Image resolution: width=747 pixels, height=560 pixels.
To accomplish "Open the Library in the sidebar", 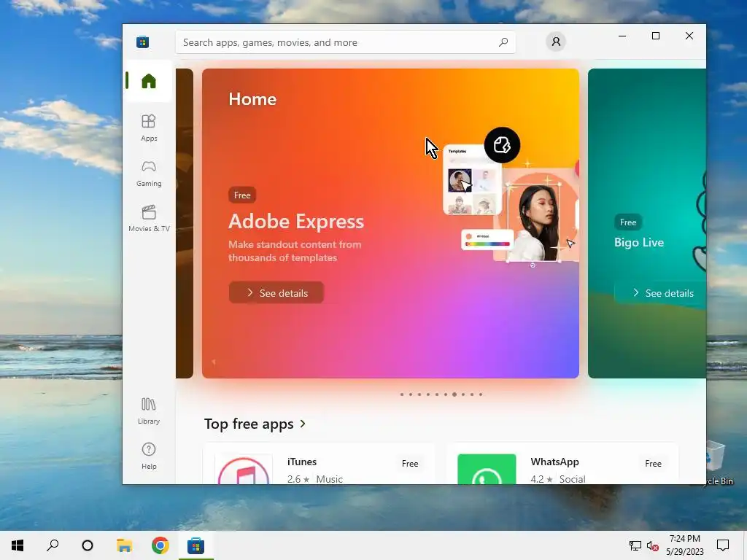I will tap(149, 411).
